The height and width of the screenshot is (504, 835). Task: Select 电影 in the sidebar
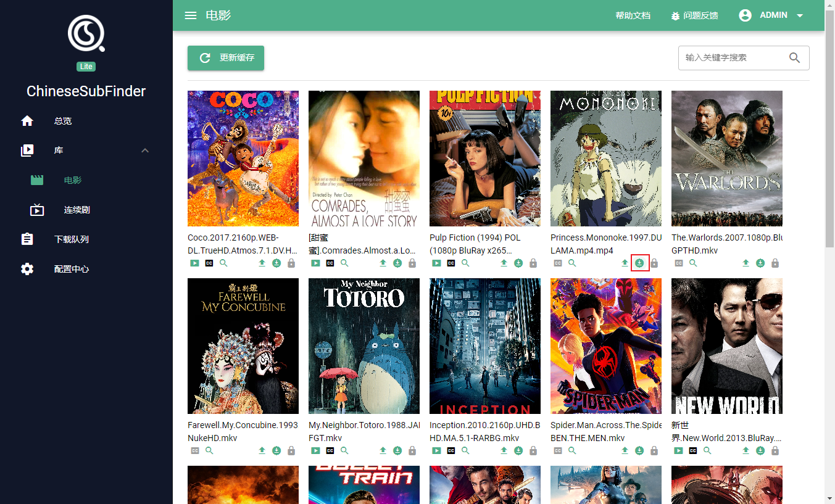[86, 180]
